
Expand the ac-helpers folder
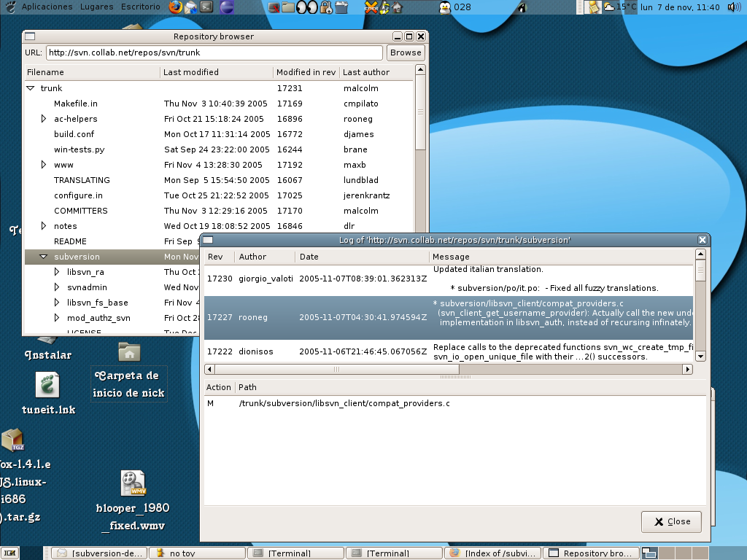coord(44,119)
